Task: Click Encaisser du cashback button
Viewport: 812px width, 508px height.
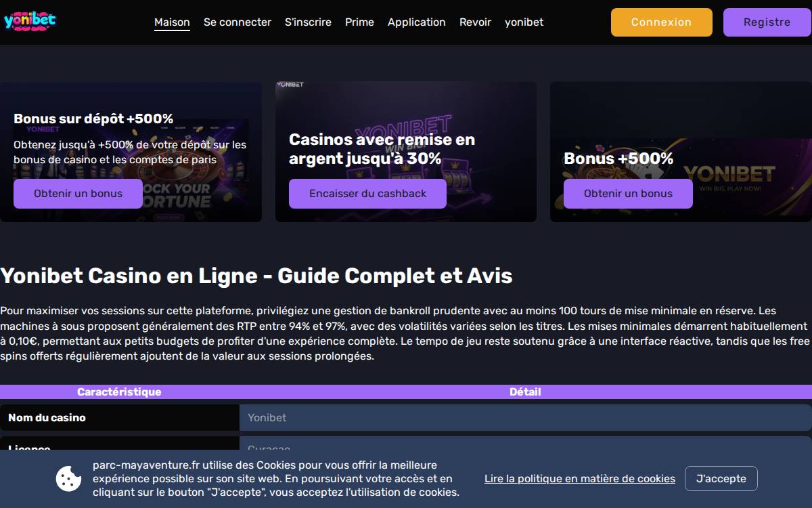Action: [367, 194]
